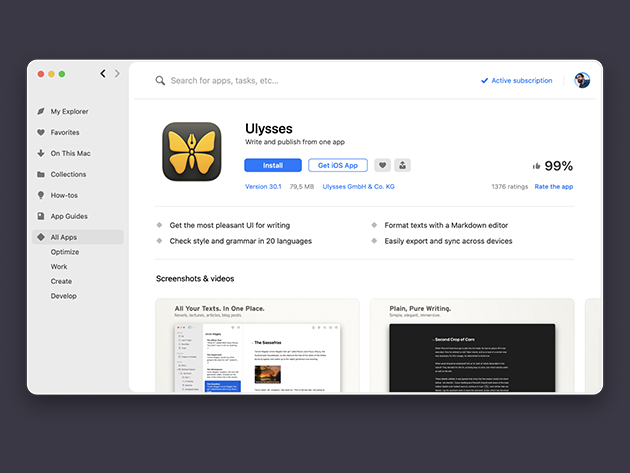630x473 pixels.
Task: Click the My Explorer leaf icon
Action: click(x=41, y=111)
